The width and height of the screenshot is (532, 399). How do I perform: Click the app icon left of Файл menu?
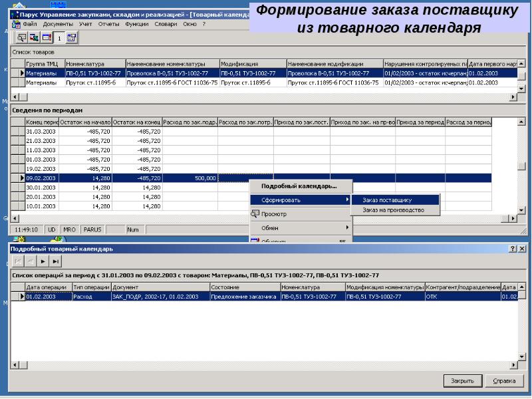point(16,23)
